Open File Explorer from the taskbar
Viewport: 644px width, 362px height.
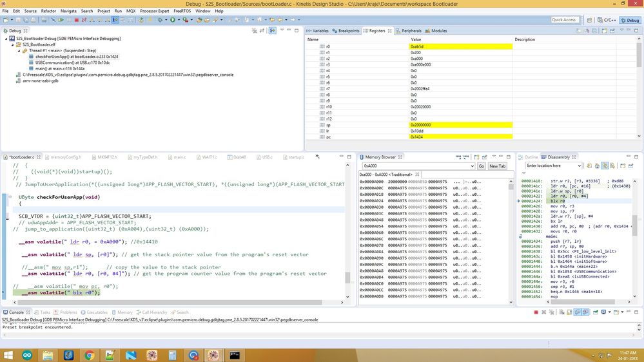click(x=48, y=355)
